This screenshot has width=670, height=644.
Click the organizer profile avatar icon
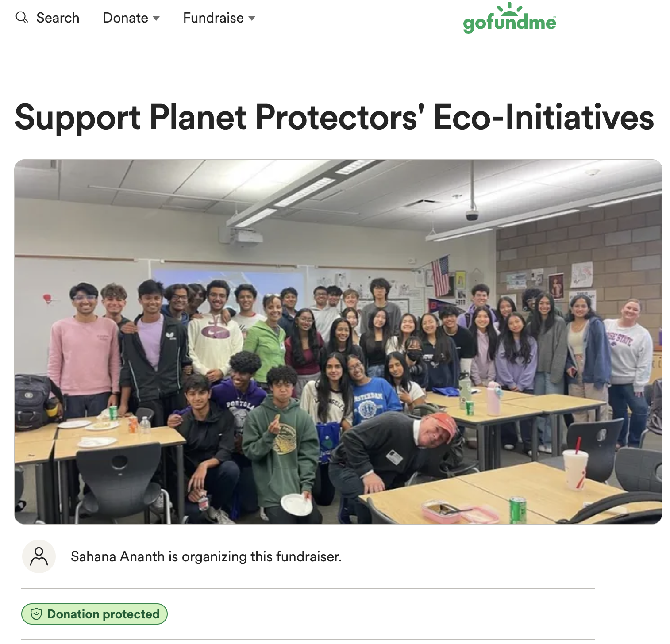39,556
